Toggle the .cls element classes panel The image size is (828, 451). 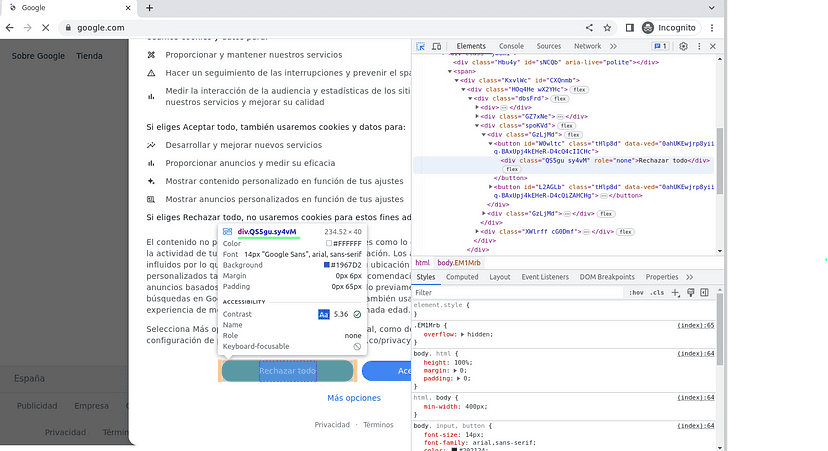pyautogui.click(x=657, y=292)
